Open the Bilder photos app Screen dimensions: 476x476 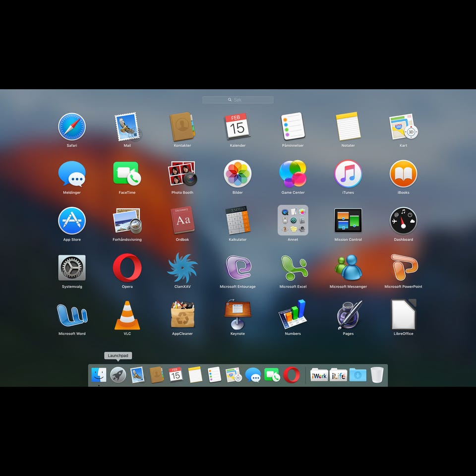tap(238, 174)
